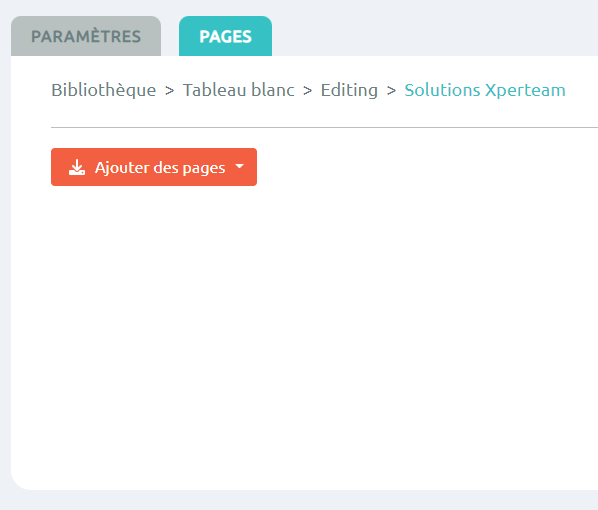This screenshot has height=510, width=598.
Task: Click the download icon on Ajouter des pages
Action: click(77, 167)
